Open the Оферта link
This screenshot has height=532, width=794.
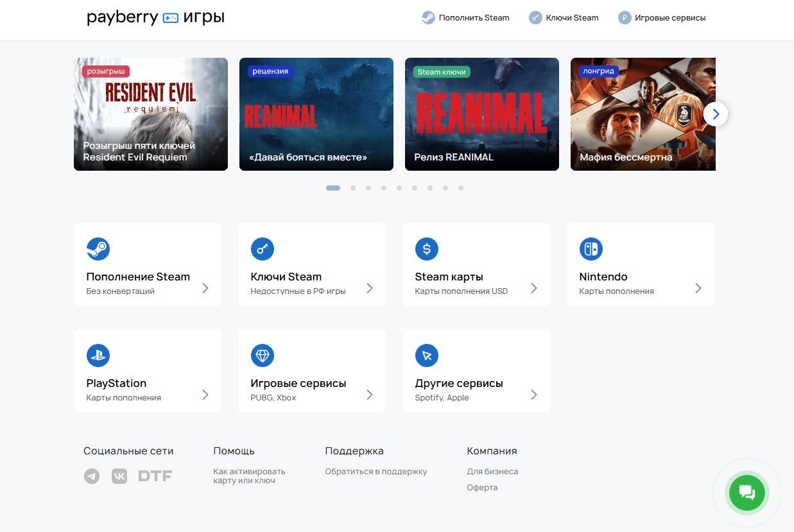[x=482, y=487]
